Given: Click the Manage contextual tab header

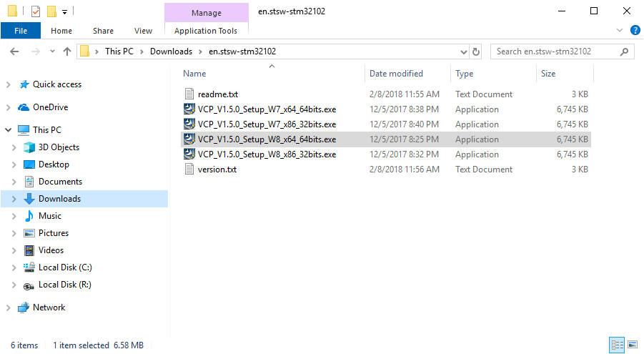Looking at the screenshot, I should click(x=206, y=13).
